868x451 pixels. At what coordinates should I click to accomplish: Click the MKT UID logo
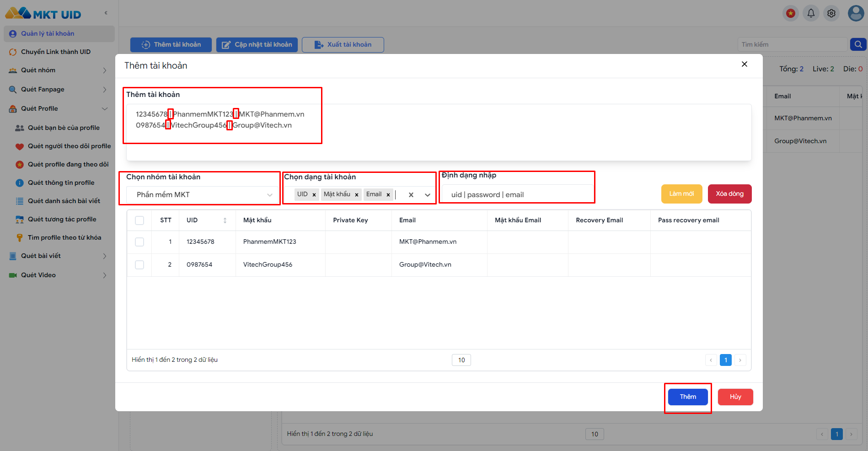point(43,14)
